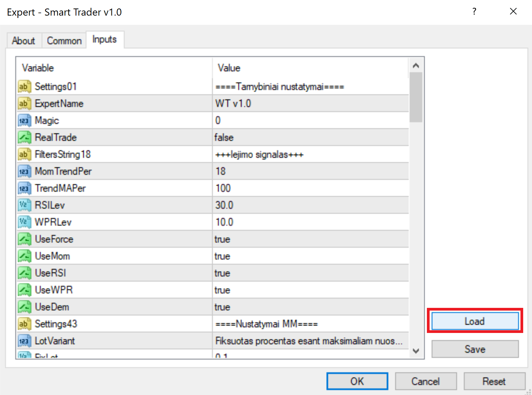Select the string icon next to FiltersString18

pos(24,154)
